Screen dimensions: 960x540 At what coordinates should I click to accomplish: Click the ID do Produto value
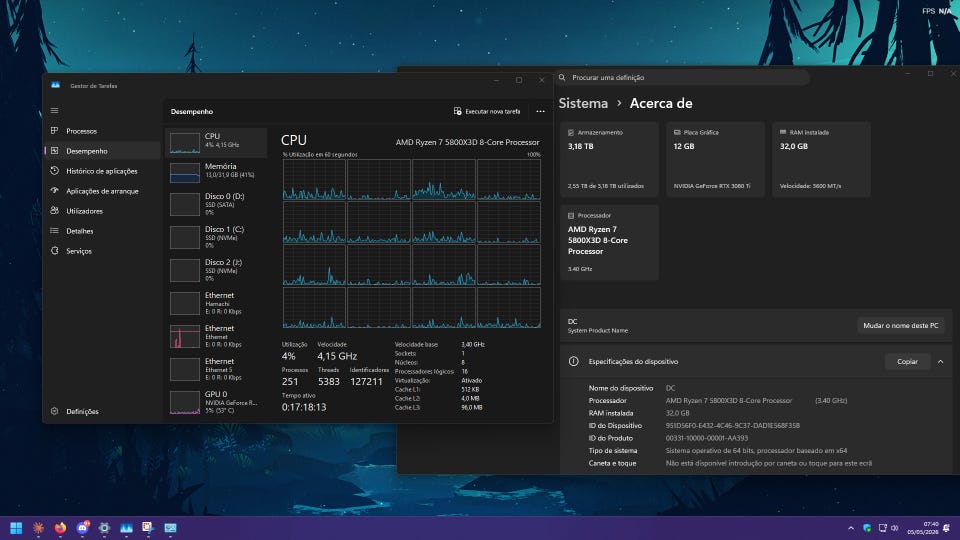707,438
